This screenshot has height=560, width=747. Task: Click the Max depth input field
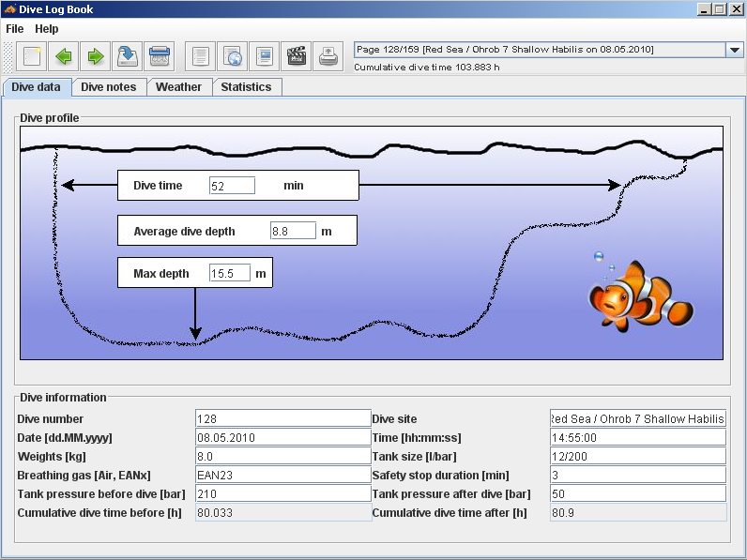pyautogui.click(x=229, y=274)
